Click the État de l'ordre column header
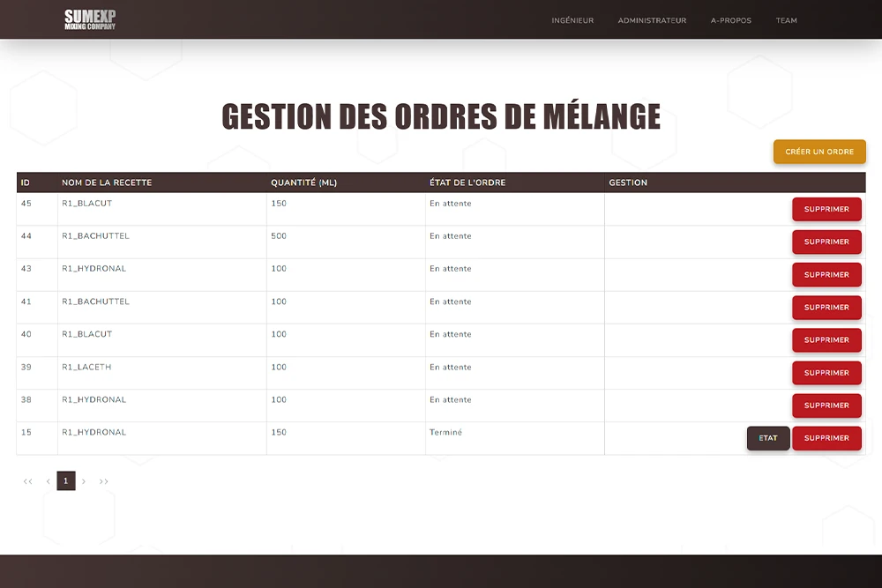Screen dimensions: 882x588 tap(467, 183)
